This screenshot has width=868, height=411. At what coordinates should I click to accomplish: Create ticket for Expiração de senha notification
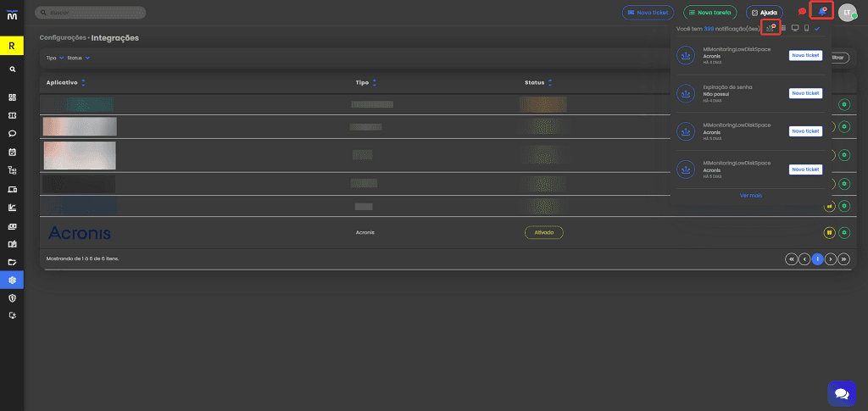[805, 93]
